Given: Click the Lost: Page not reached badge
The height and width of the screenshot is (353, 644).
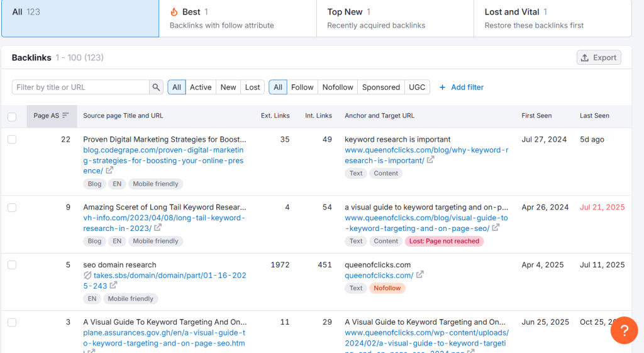Looking at the screenshot, I should click(x=444, y=241).
